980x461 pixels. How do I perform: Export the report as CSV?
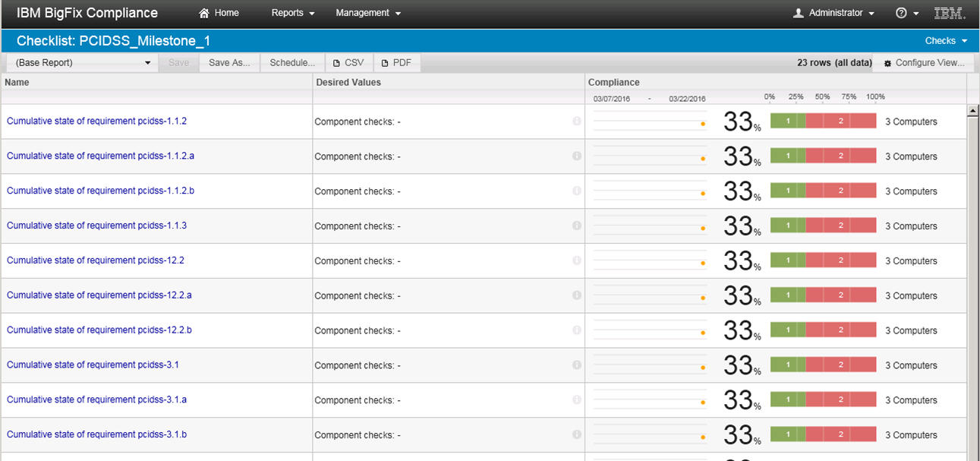coord(348,62)
